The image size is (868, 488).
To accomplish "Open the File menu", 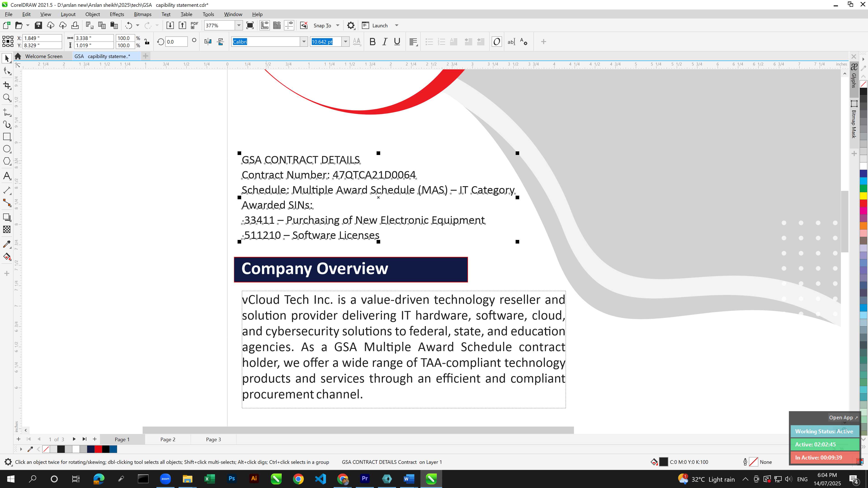I will tap(8, 14).
